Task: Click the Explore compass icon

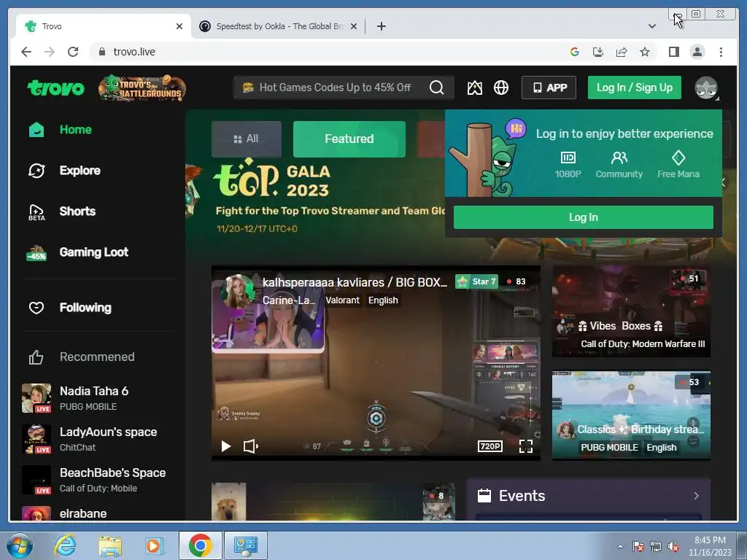Action: (x=36, y=171)
